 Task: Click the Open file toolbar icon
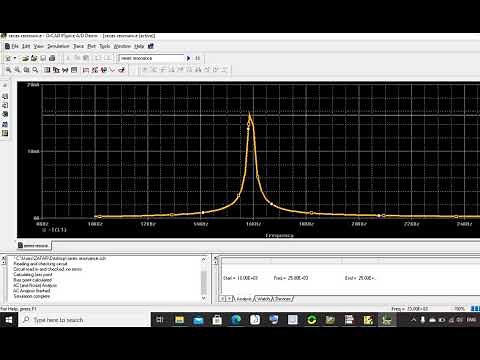[25, 58]
